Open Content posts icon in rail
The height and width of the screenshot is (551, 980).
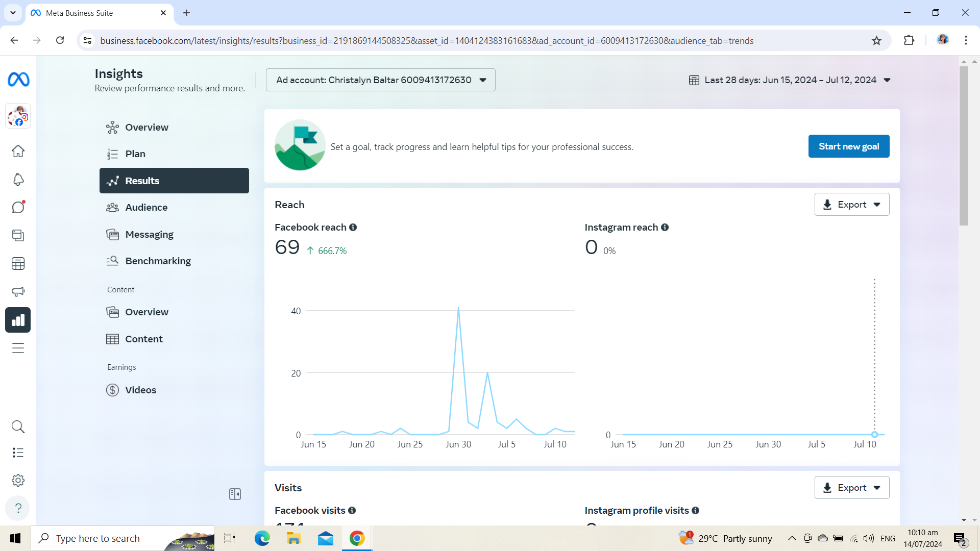pos(18,235)
